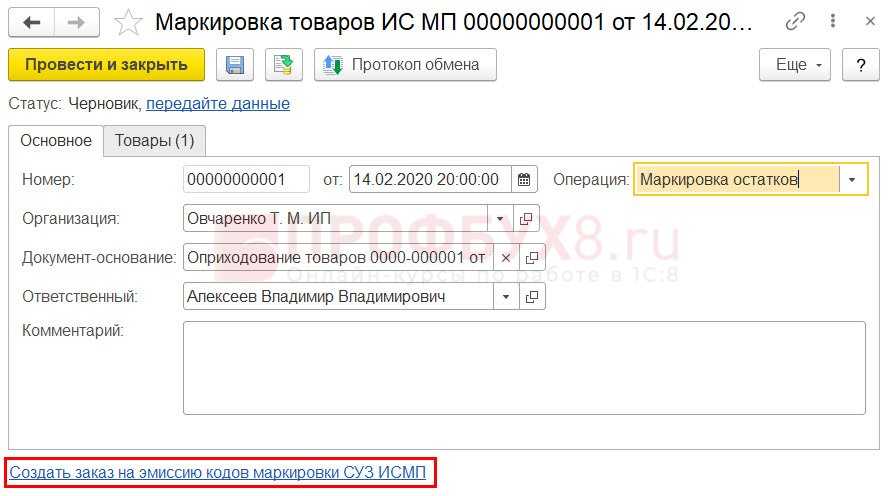Image resolution: width=891 pixels, height=496 pixels.
Task: Clear the Документ-основание field with X
Action: 506,258
